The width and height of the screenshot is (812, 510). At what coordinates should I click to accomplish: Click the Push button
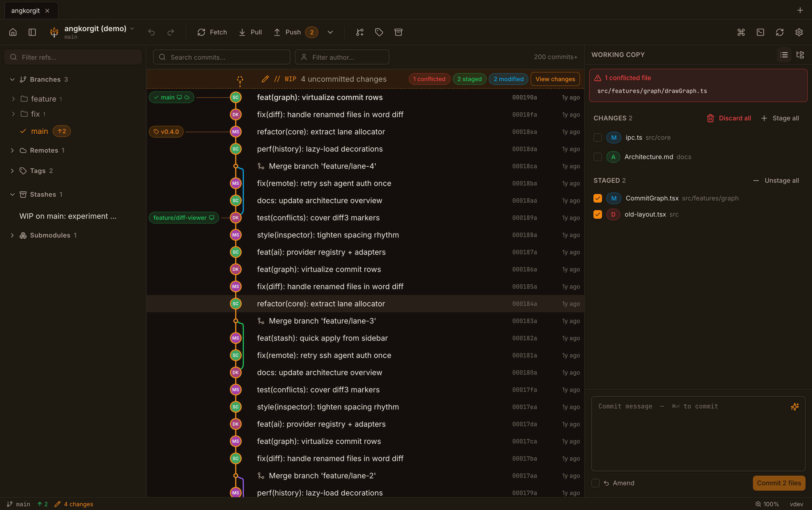coord(296,32)
